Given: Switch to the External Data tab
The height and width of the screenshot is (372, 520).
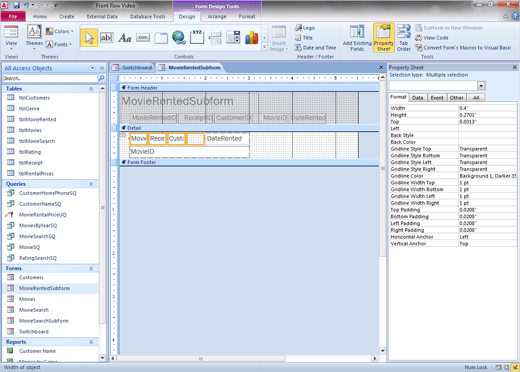Looking at the screenshot, I should point(102,16).
